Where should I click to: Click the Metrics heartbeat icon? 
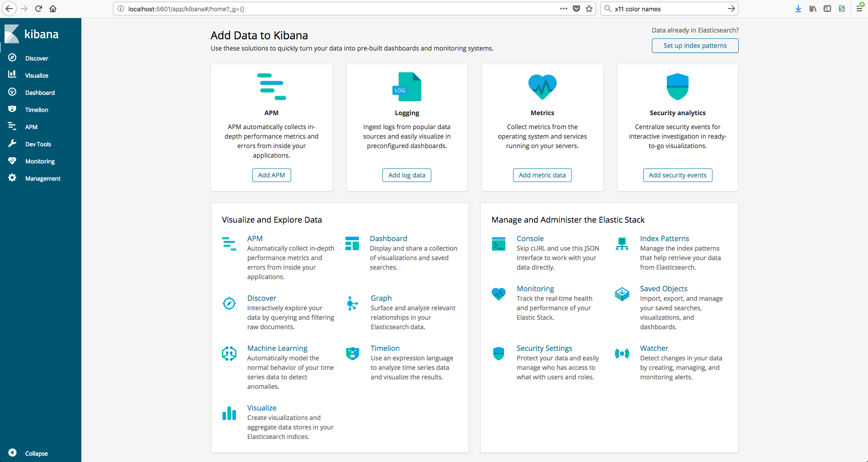tap(542, 87)
